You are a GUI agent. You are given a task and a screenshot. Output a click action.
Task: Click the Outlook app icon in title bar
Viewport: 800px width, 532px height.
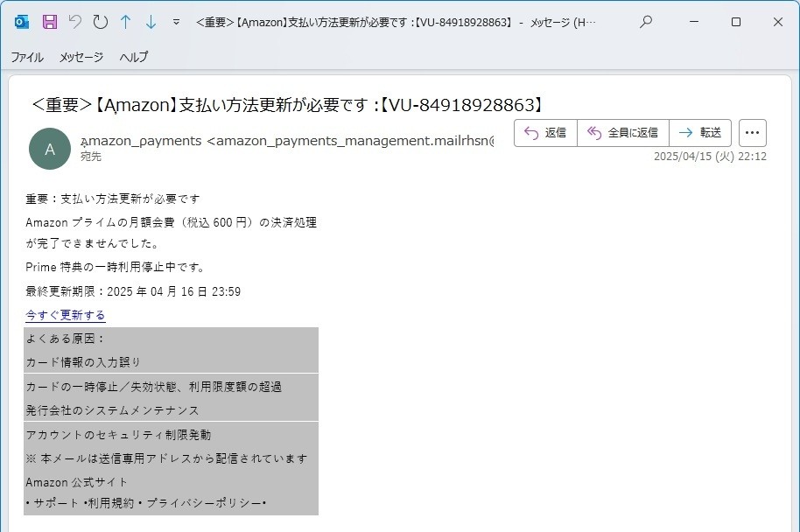pos(21,22)
